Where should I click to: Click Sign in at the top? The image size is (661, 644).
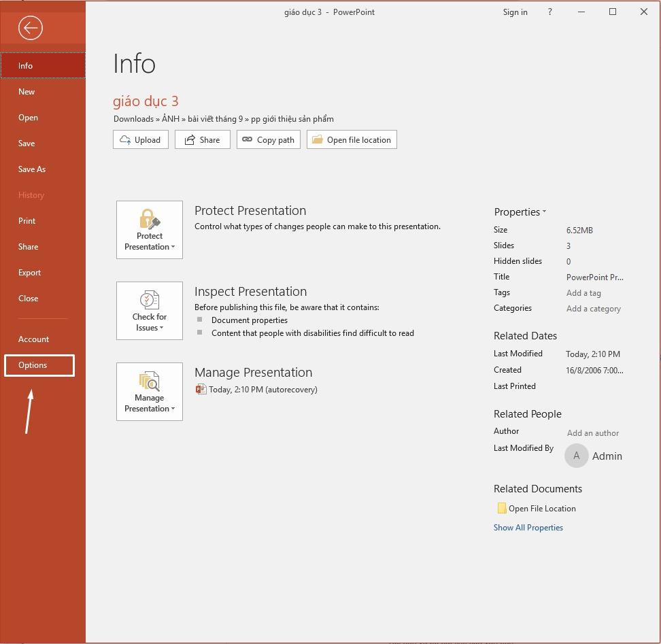pos(515,12)
